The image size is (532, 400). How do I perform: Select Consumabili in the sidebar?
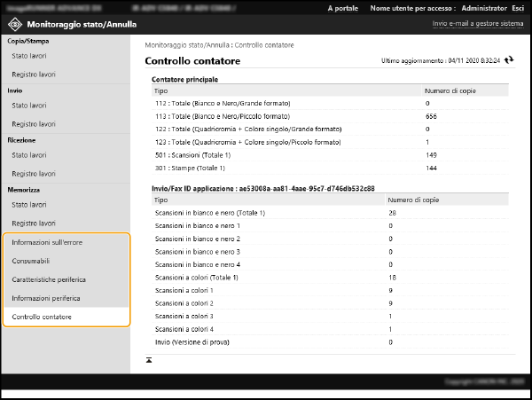pyautogui.click(x=31, y=261)
